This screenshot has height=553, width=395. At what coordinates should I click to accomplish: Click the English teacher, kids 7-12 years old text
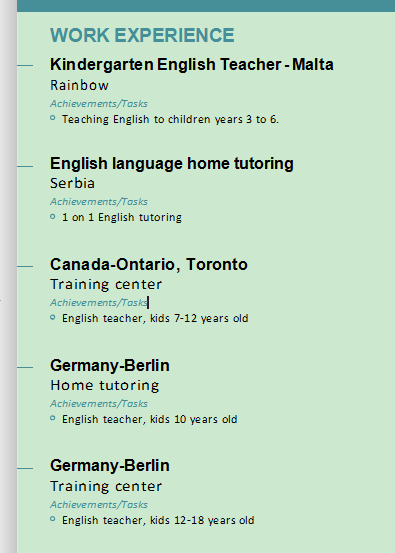click(x=155, y=318)
